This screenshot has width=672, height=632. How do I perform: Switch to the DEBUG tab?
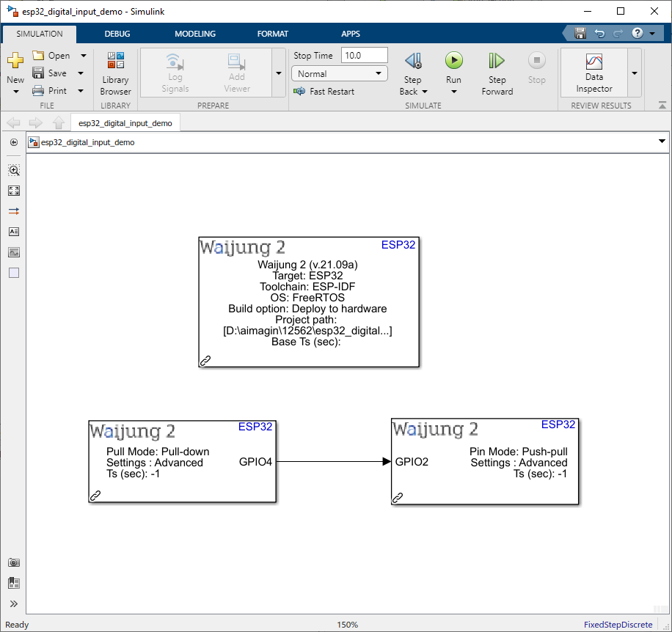click(117, 34)
